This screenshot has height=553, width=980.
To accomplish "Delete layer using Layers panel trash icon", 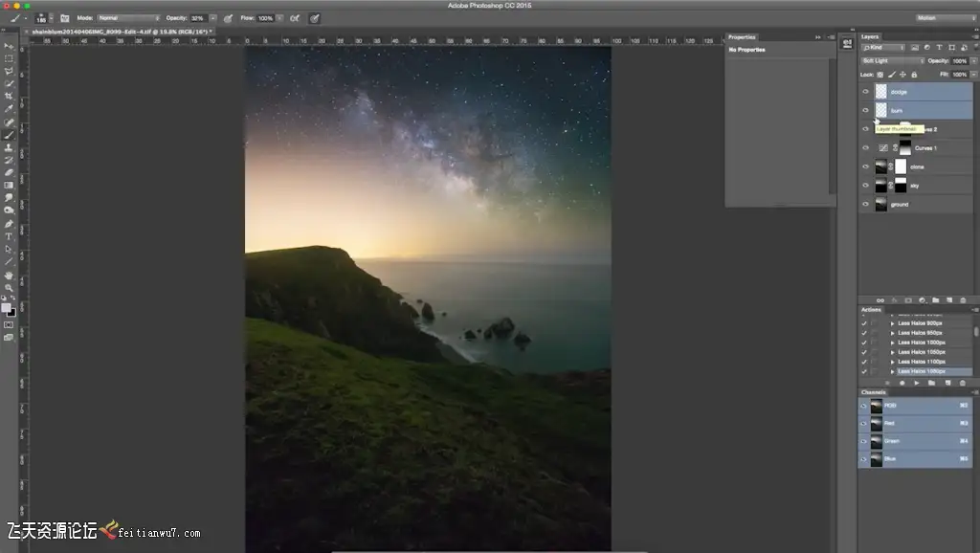I will point(962,299).
